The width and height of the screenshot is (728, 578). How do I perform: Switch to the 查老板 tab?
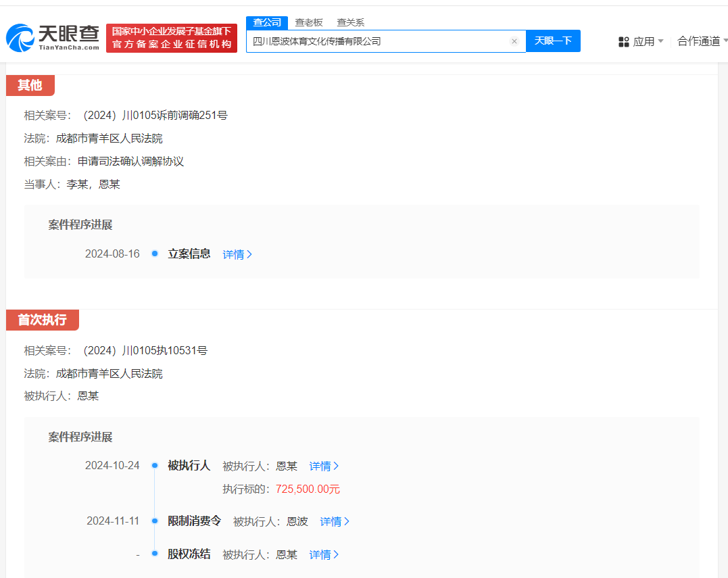[x=309, y=22]
